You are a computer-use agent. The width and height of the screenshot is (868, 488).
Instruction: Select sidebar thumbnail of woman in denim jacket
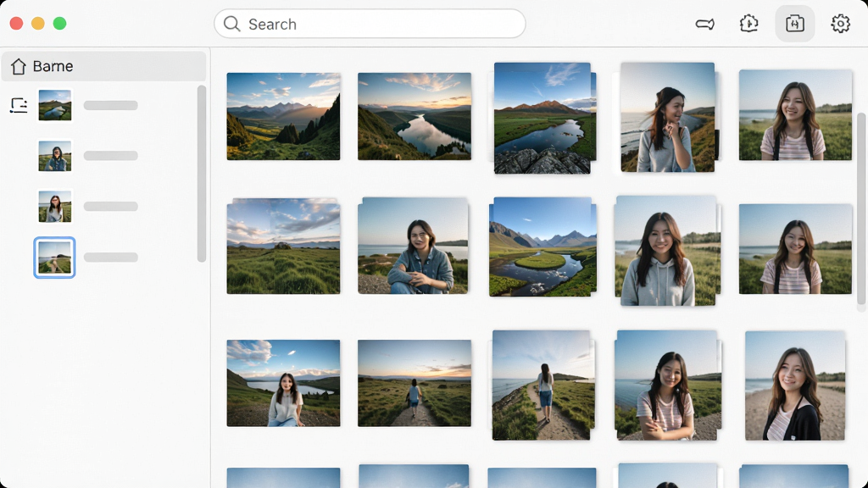tap(55, 156)
